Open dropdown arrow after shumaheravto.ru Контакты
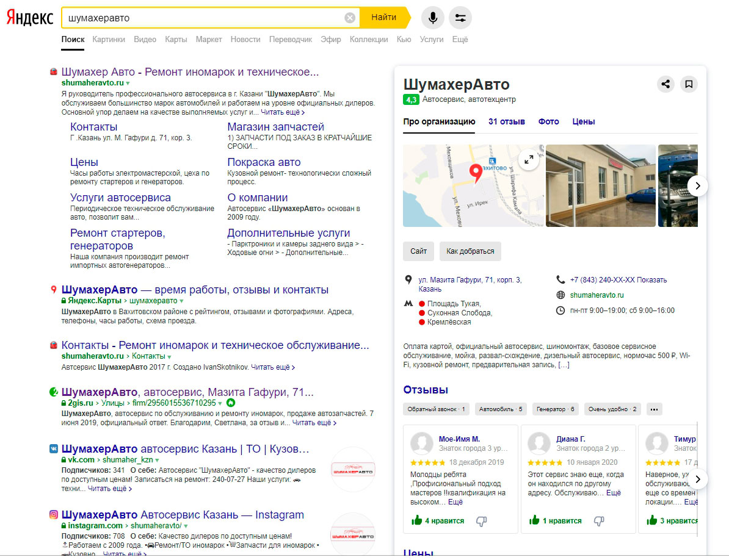This screenshot has width=729, height=560. coord(169,357)
